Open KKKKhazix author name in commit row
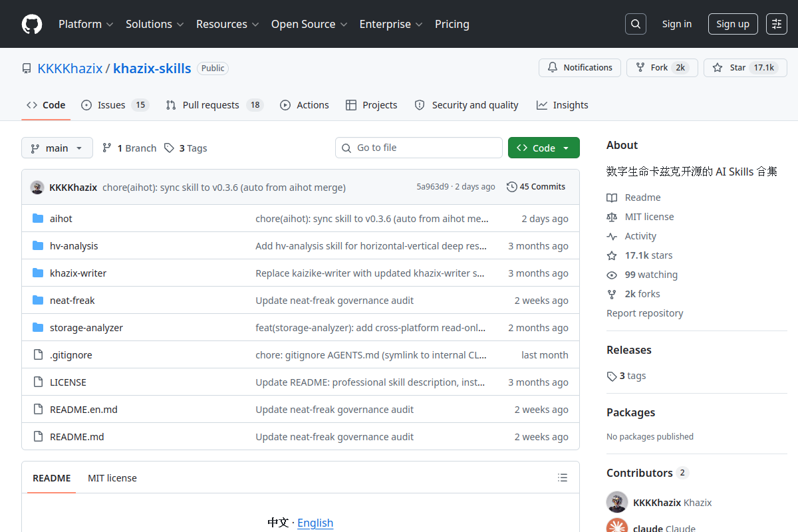Image resolution: width=798 pixels, height=532 pixels. 73,188
